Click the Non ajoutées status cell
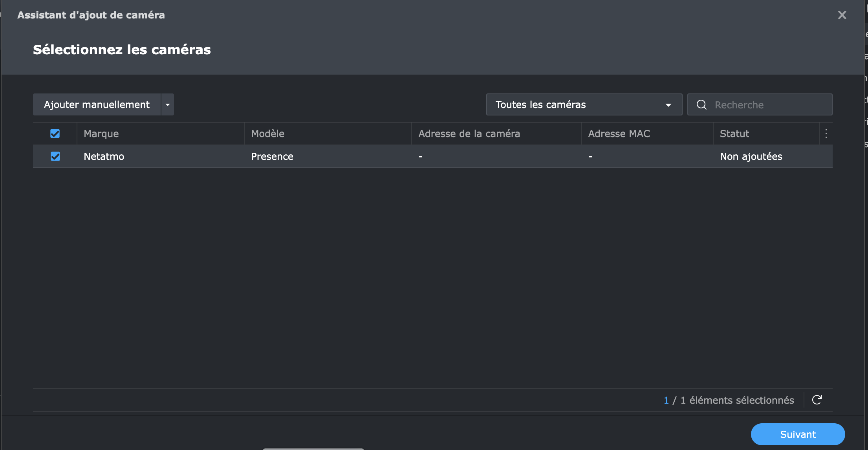The width and height of the screenshot is (868, 450). tap(751, 156)
